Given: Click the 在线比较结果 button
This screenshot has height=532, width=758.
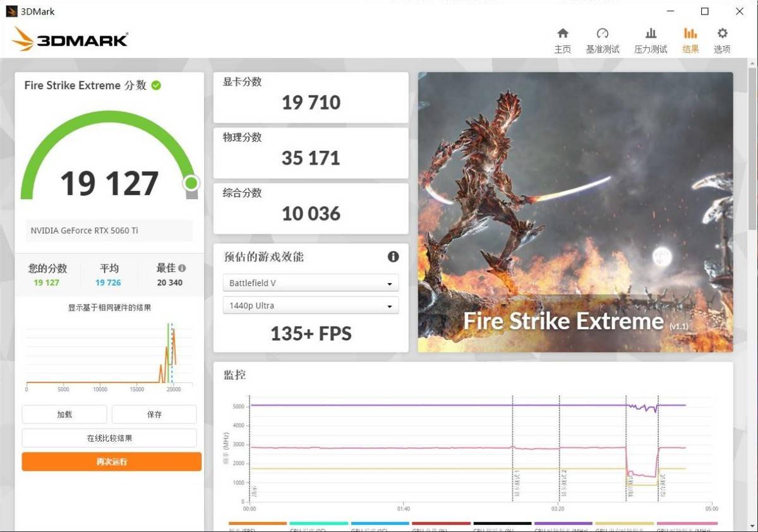Looking at the screenshot, I should [109, 438].
